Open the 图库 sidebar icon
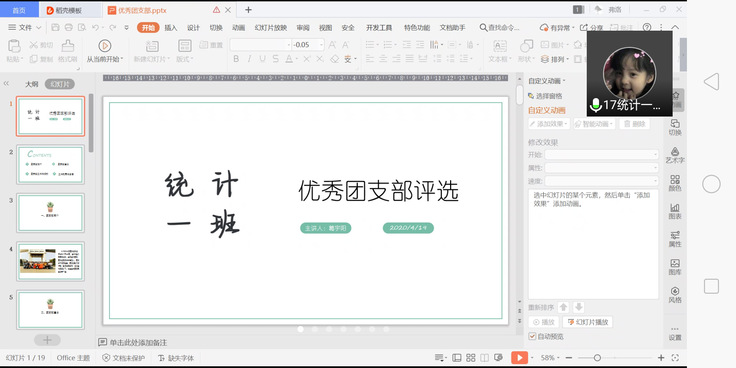Viewport: 736px width, 368px height. [x=675, y=267]
